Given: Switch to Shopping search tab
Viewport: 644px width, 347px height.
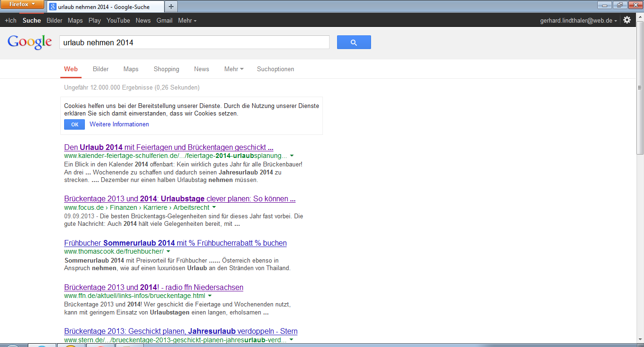Looking at the screenshot, I should tap(166, 69).
